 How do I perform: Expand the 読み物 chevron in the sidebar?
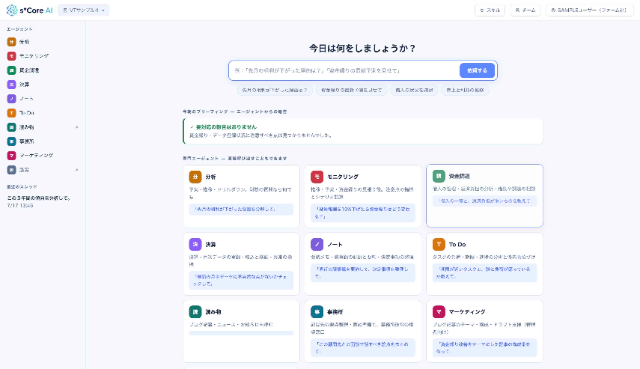[76, 127]
